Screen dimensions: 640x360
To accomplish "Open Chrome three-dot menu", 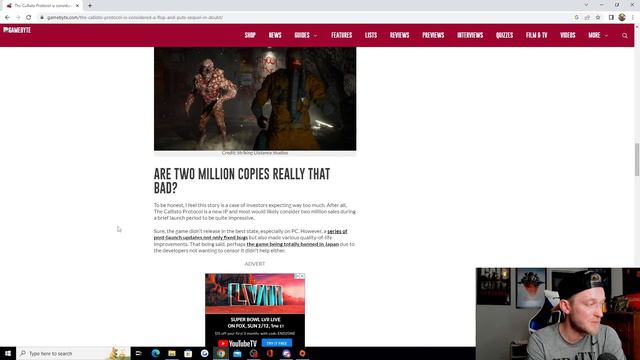I will pyautogui.click(x=633, y=18).
